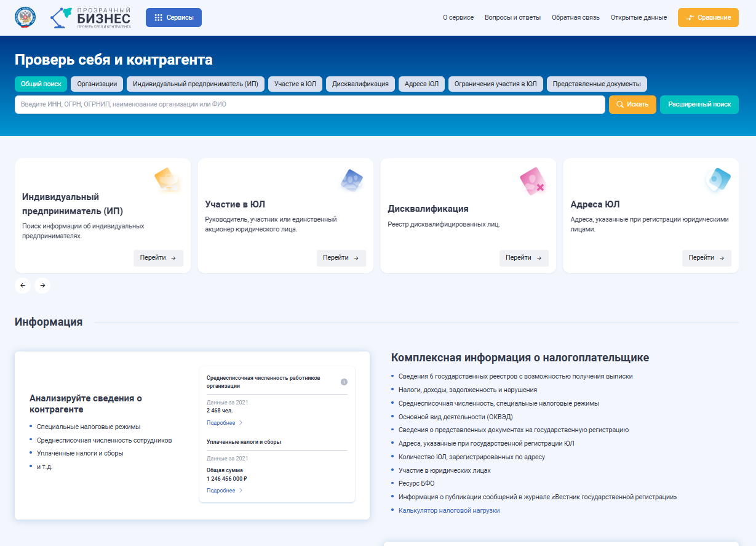Show next cards with right arrow

[42, 285]
